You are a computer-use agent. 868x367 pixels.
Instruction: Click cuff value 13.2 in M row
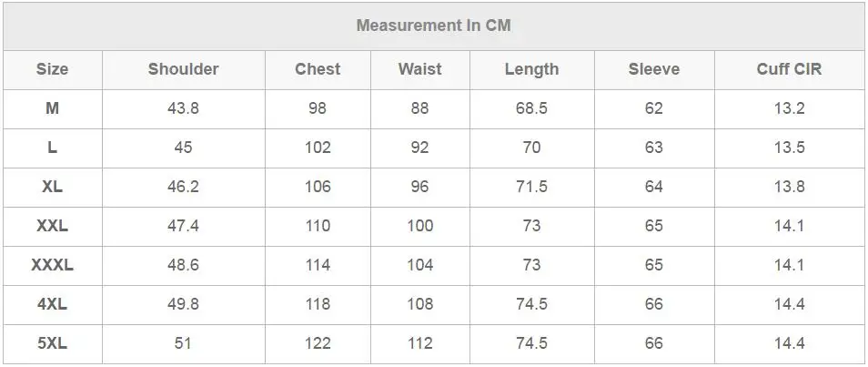point(790,108)
